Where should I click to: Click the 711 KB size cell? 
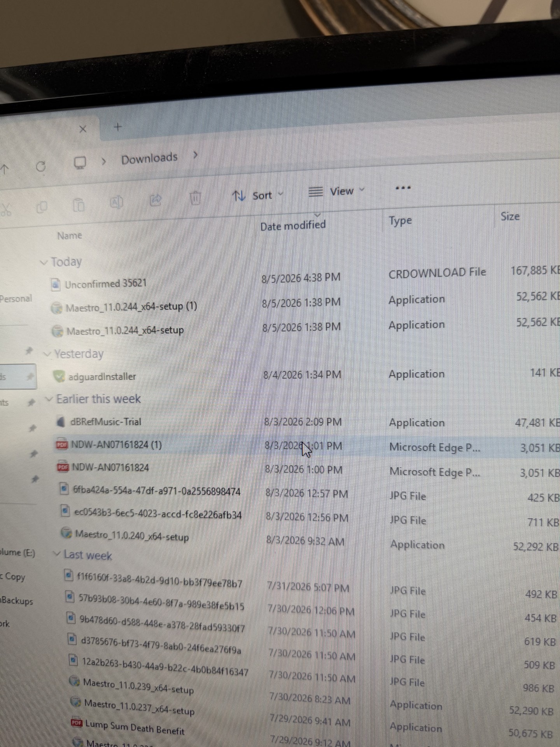point(544,522)
